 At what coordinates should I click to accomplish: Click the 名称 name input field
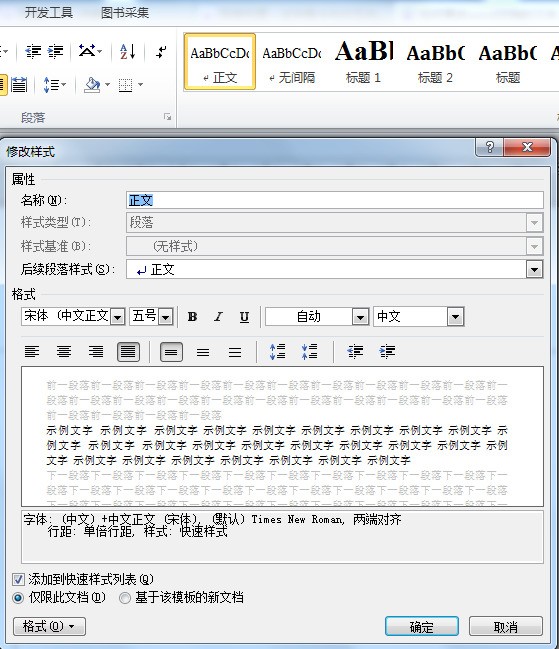tap(335, 200)
